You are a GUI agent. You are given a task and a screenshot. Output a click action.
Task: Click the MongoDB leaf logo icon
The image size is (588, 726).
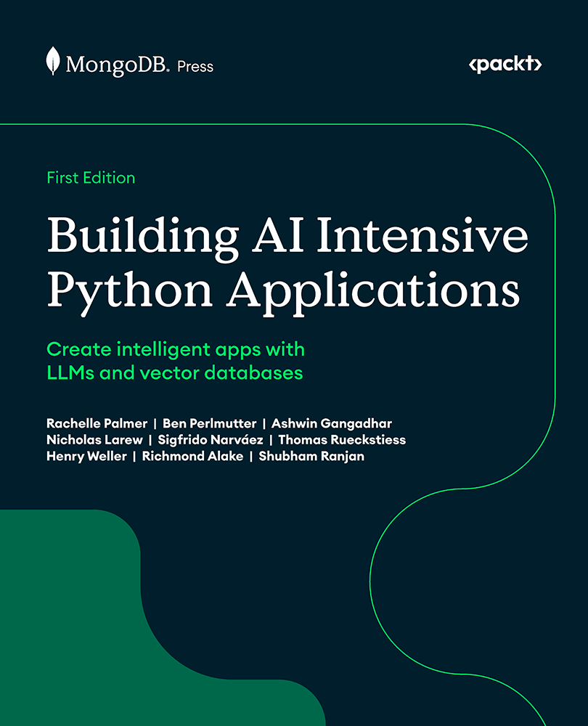click(53, 61)
